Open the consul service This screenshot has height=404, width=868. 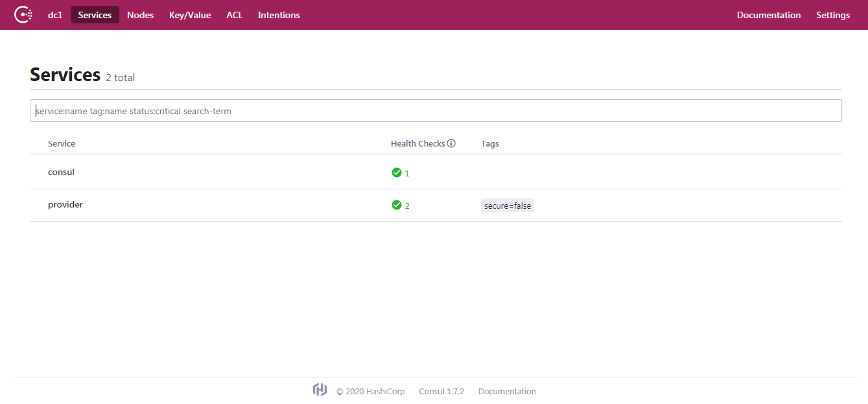click(x=61, y=172)
